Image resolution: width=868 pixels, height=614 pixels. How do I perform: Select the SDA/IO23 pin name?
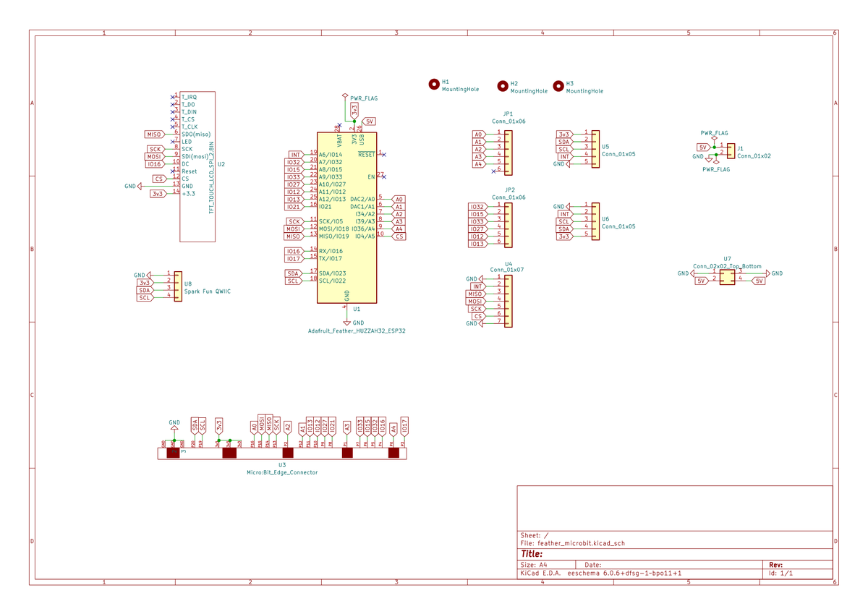pos(332,273)
